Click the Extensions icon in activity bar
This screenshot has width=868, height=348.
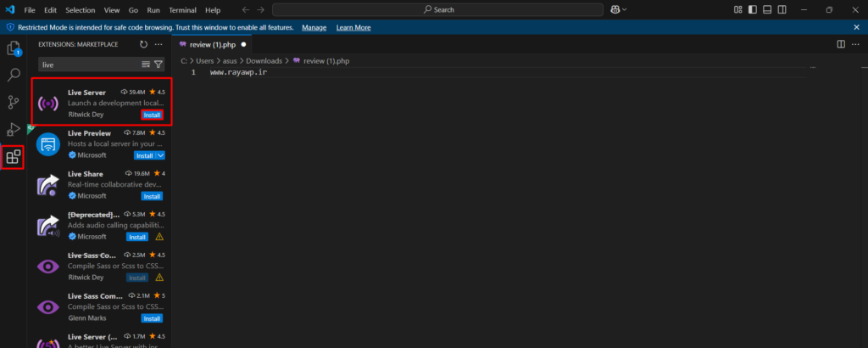point(13,157)
